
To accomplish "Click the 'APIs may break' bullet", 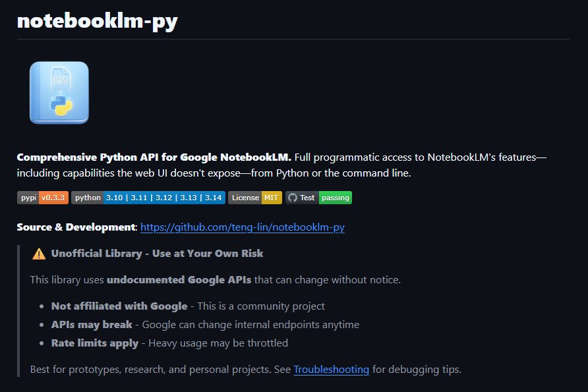I will [x=92, y=325].
